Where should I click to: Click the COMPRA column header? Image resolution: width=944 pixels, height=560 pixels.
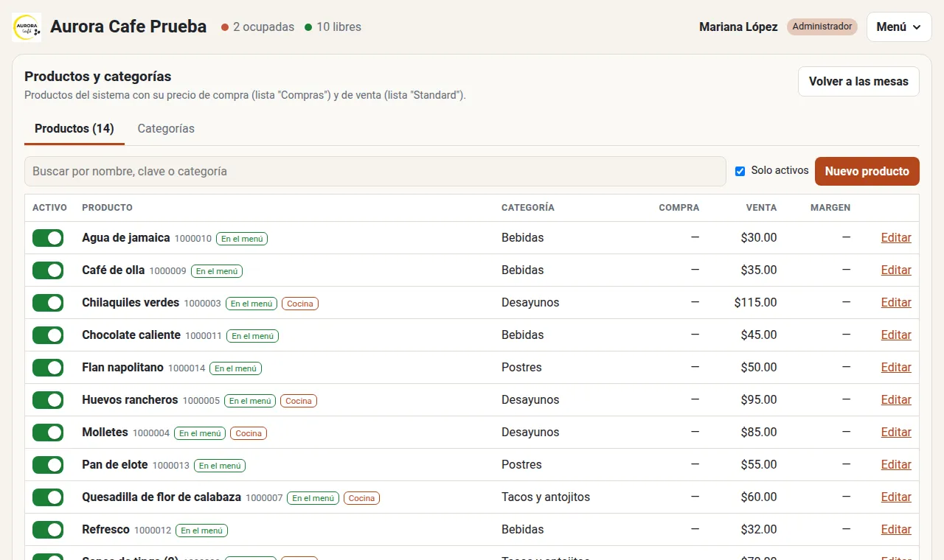[679, 208]
